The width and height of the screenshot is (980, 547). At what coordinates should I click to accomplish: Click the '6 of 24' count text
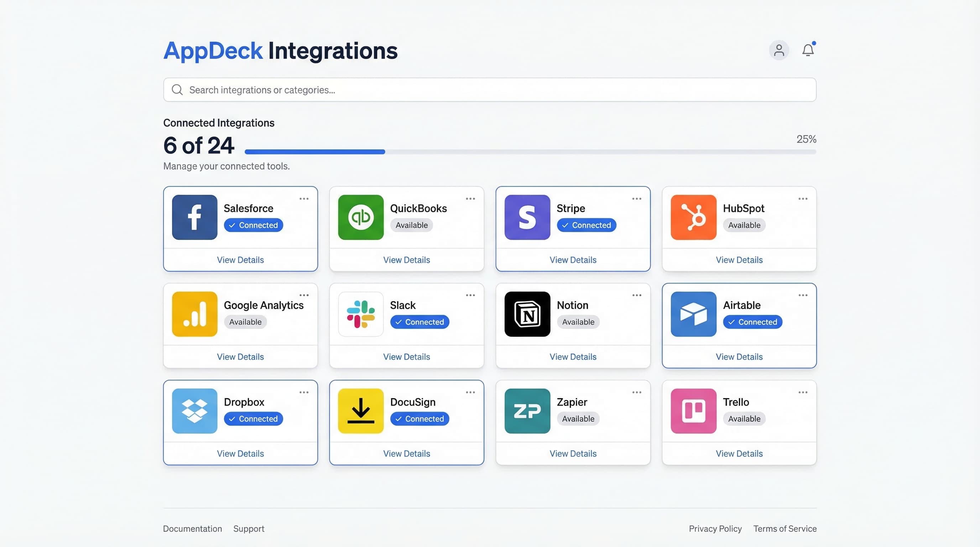tap(199, 145)
